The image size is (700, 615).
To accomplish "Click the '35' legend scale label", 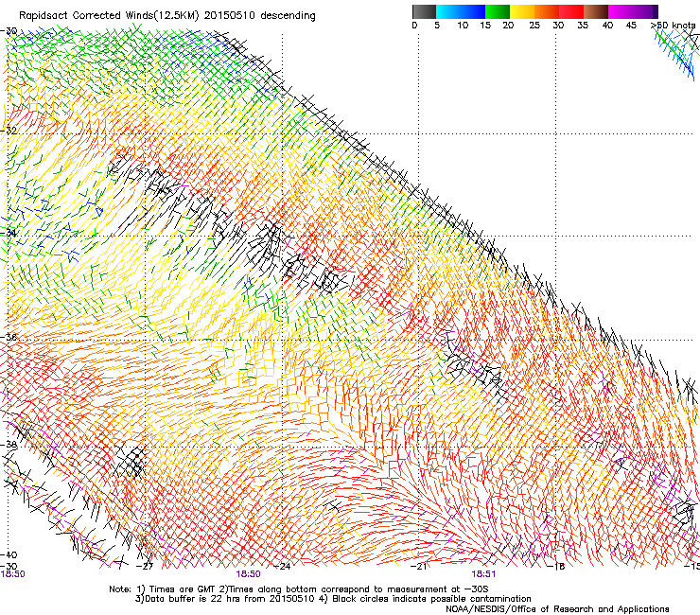I will tap(583, 26).
